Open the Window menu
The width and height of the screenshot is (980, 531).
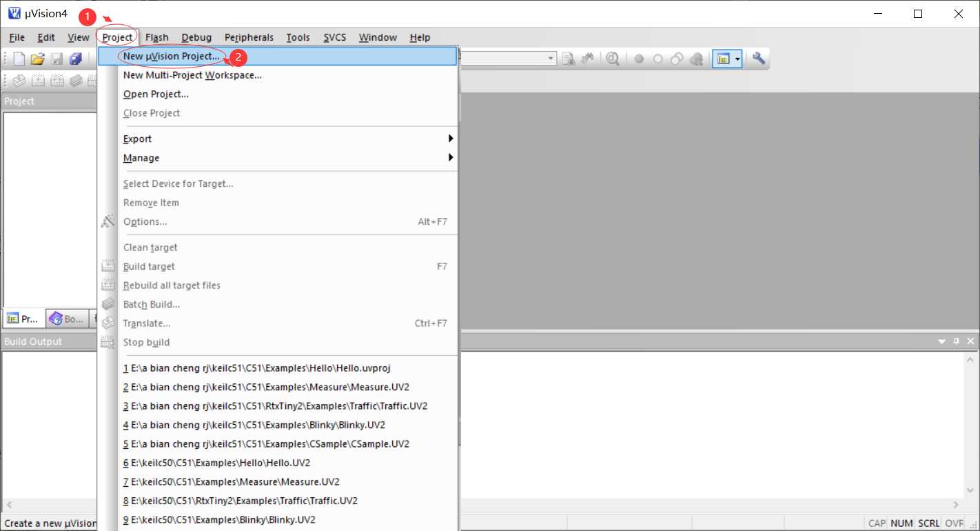coord(378,37)
